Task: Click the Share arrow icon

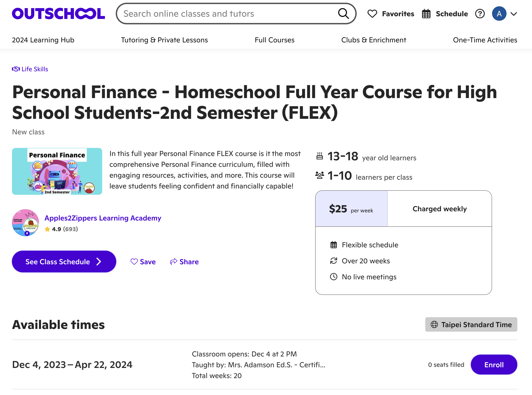Action: (x=173, y=262)
